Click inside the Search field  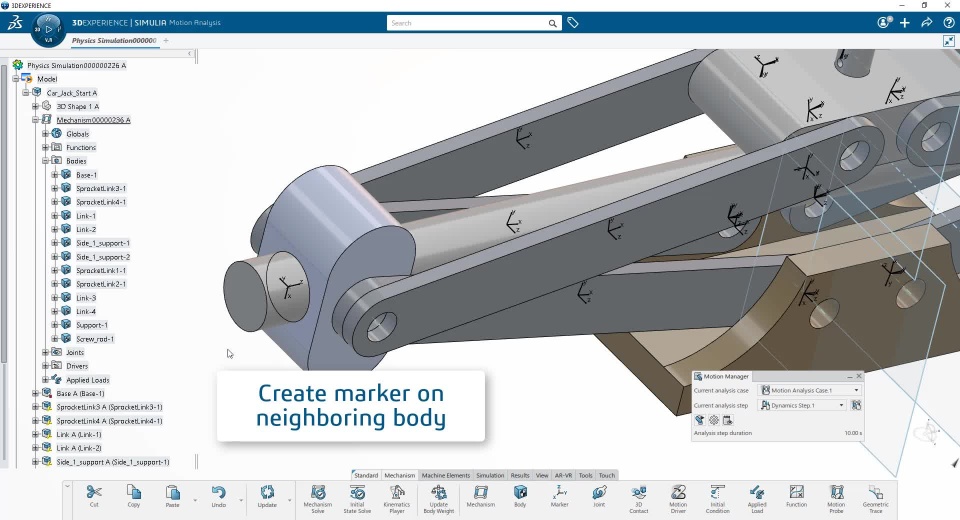click(467, 23)
